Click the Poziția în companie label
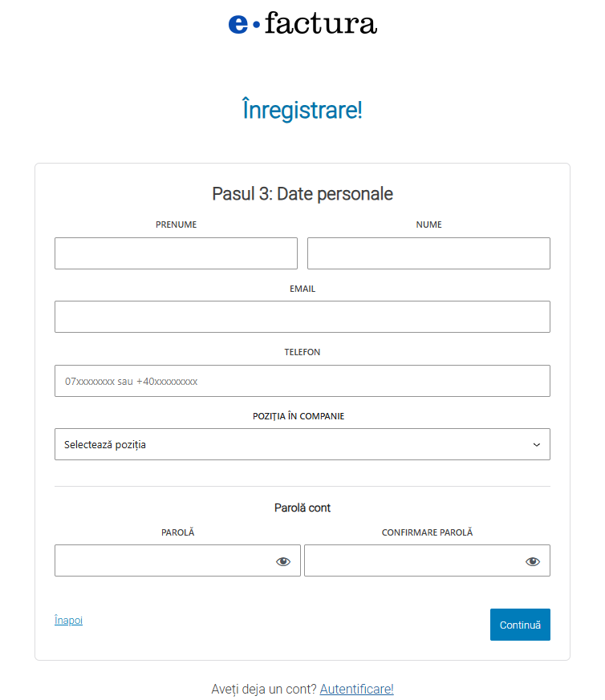 pos(302,416)
